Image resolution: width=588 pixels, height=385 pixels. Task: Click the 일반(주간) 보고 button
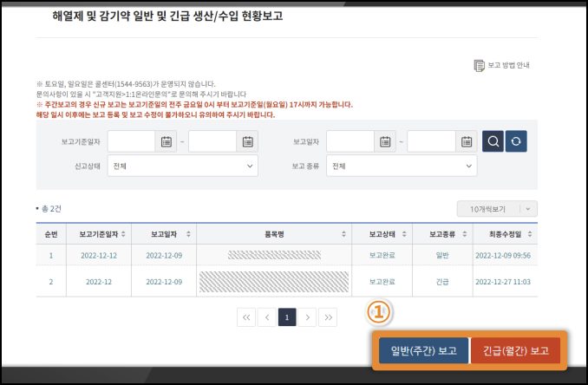(x=423, y=351)
